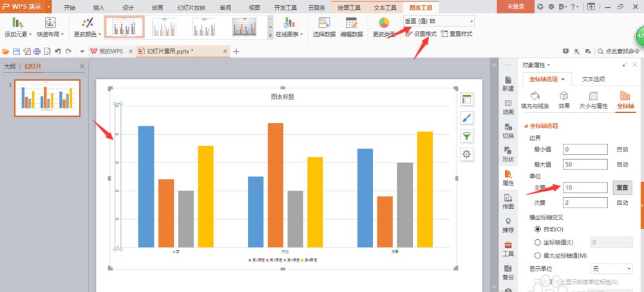
Task: Open 备份 (Backup) in the side strip
Action: (x=508, y=273)
